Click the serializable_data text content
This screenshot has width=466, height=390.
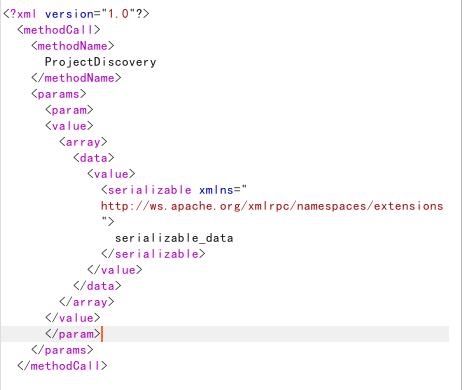[174, 238]
